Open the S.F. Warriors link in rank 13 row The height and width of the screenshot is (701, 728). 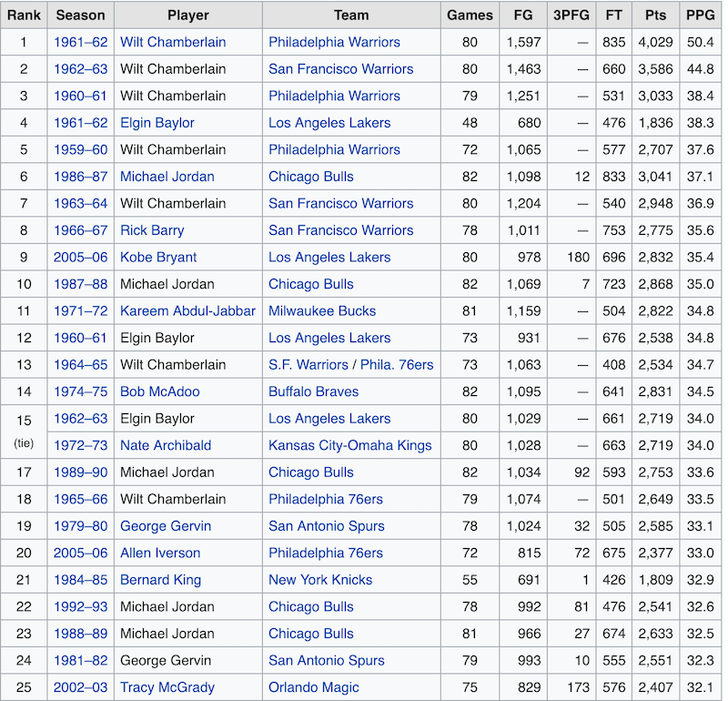[308, 365]
